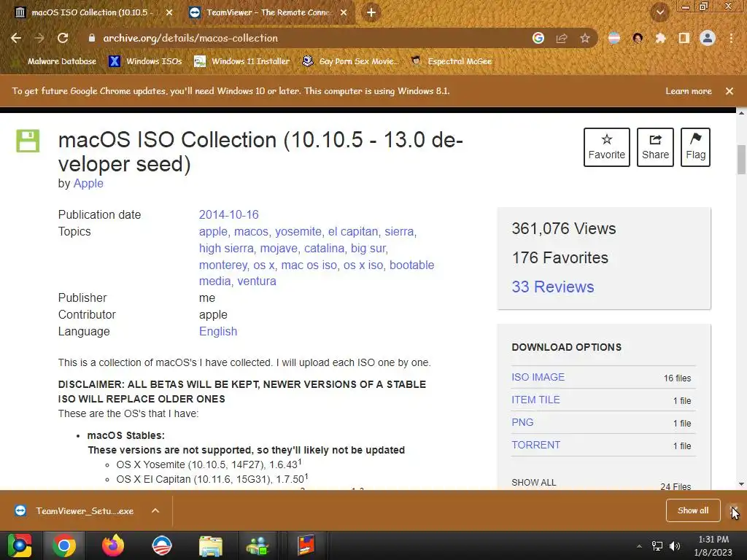Click the network icon in the system tray
The height and width of the screenshot is (560, 747).
click(657, 546)
